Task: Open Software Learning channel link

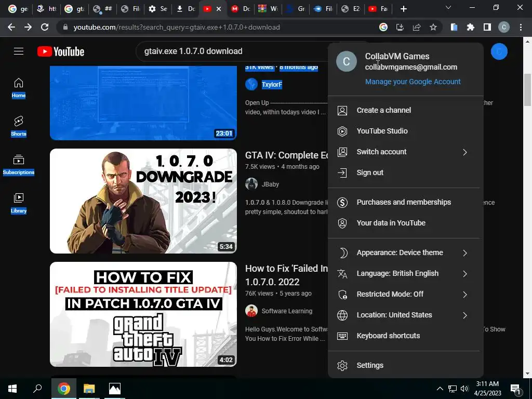Action: click(287, 311)
